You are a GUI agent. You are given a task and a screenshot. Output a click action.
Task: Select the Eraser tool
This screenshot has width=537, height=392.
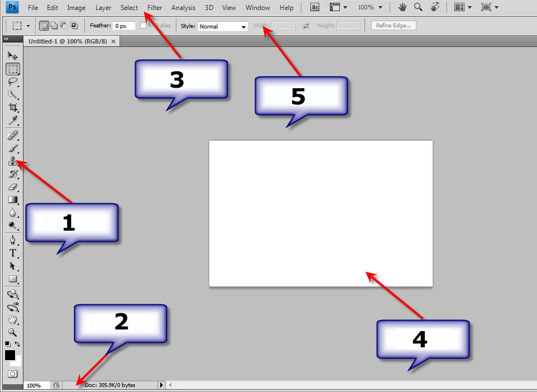point(13,187)
